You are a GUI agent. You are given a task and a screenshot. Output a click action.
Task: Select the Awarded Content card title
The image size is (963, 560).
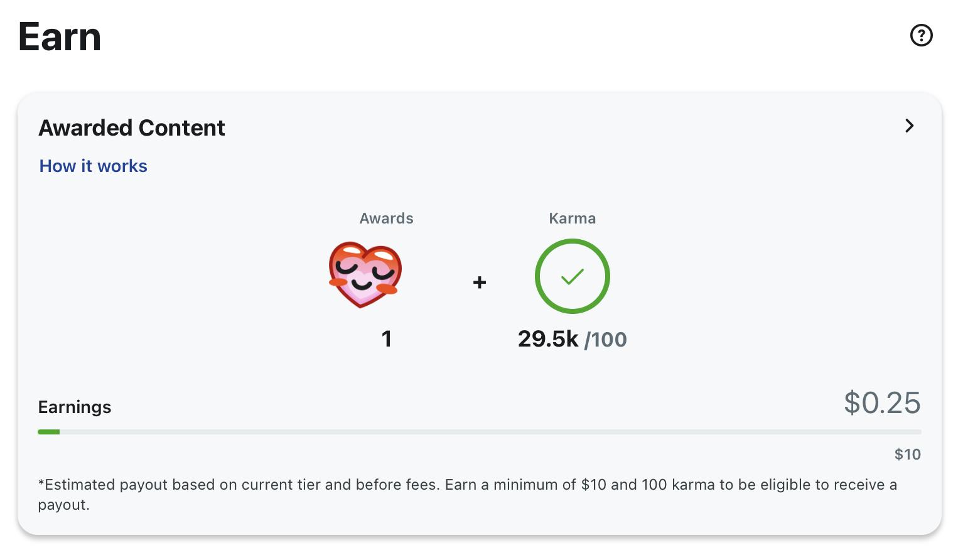132,127
